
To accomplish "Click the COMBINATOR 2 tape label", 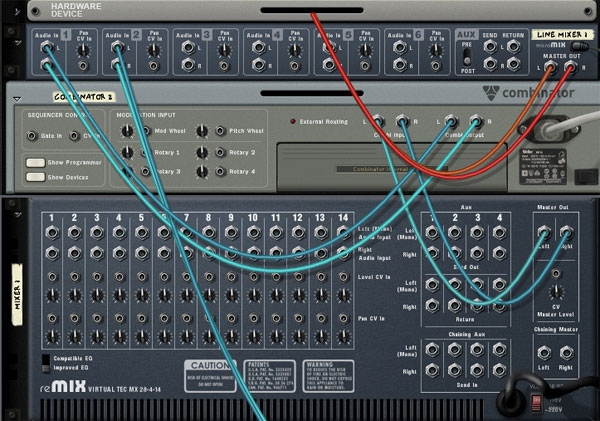I will click(x=84, y=97).
